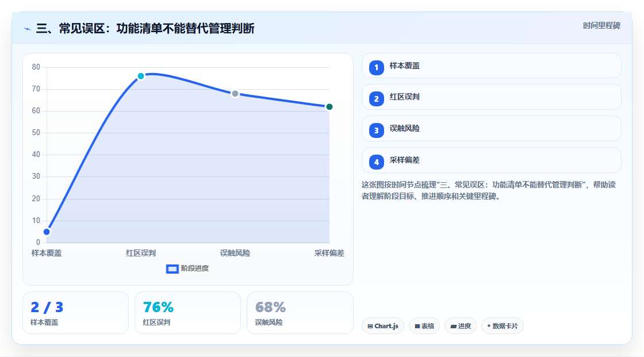Image resolution: width=644 pixels, height=357 pixels.
Task: Click the 50 y-axis value
Action: click(36, 133)
